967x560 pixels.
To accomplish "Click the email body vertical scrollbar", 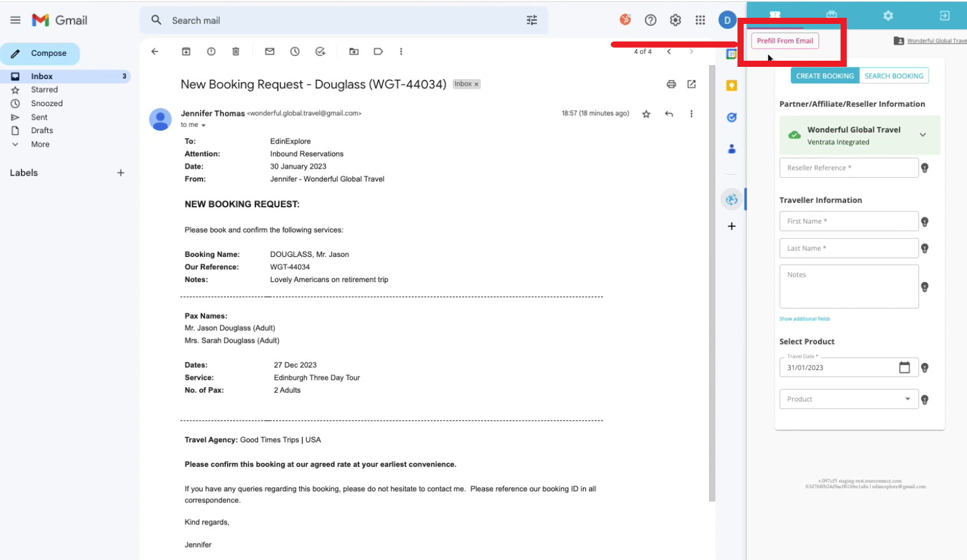I will pyautogui.click(x=712, y=282).
